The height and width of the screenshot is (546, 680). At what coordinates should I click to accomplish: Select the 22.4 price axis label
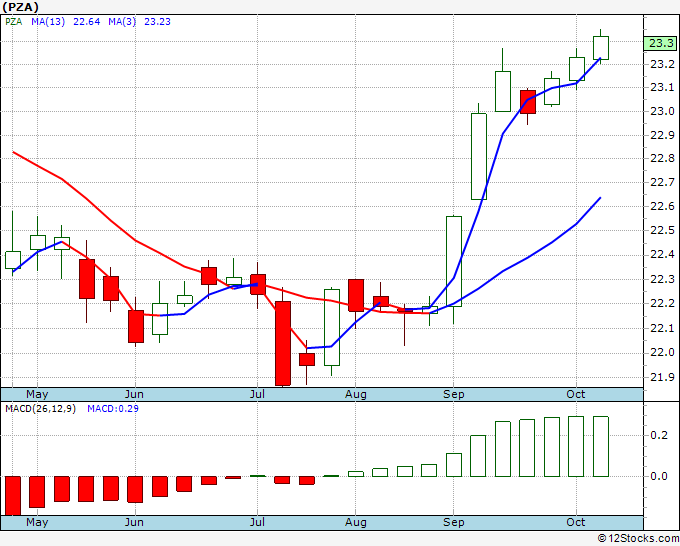662,254
